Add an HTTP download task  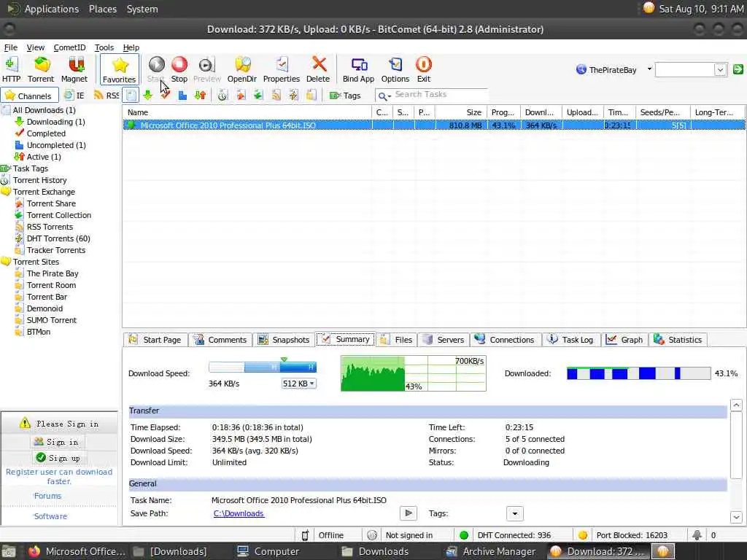pyautogui.click(x=11, y=69)
